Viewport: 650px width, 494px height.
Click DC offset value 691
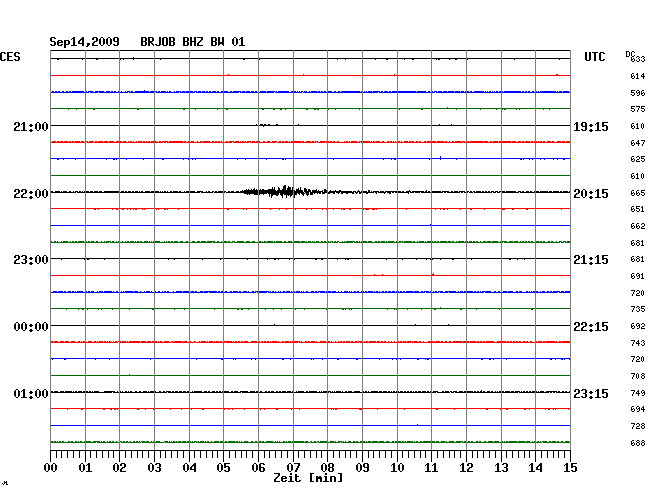tap(638, 276)
